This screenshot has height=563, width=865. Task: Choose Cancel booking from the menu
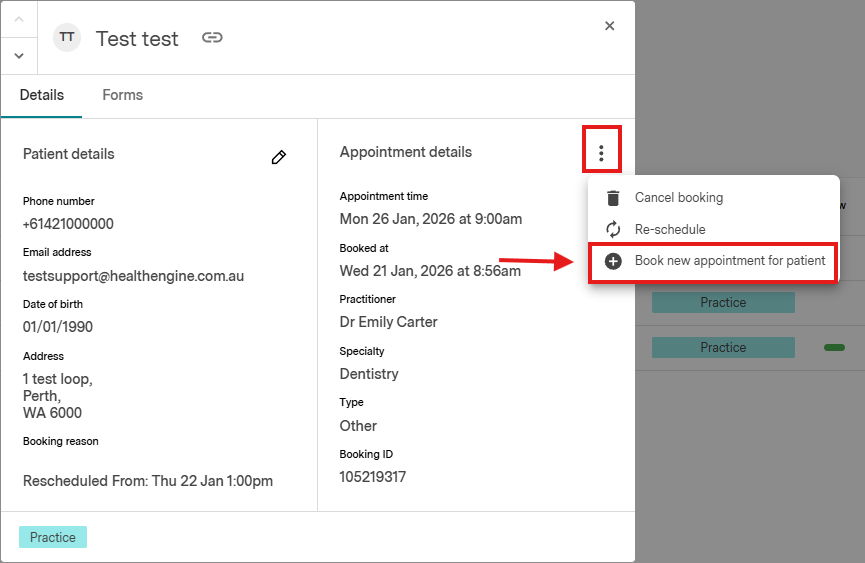click(678, 198)
